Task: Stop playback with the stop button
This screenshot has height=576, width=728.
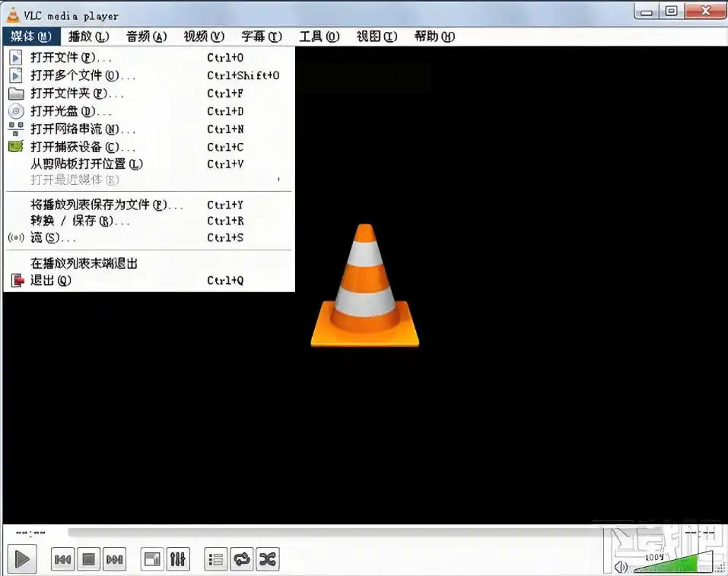Action: coord(88,558)
